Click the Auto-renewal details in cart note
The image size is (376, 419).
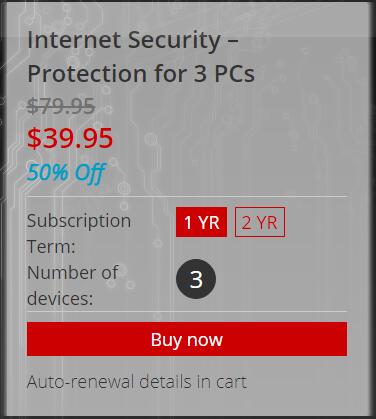[x=137, y=382]
